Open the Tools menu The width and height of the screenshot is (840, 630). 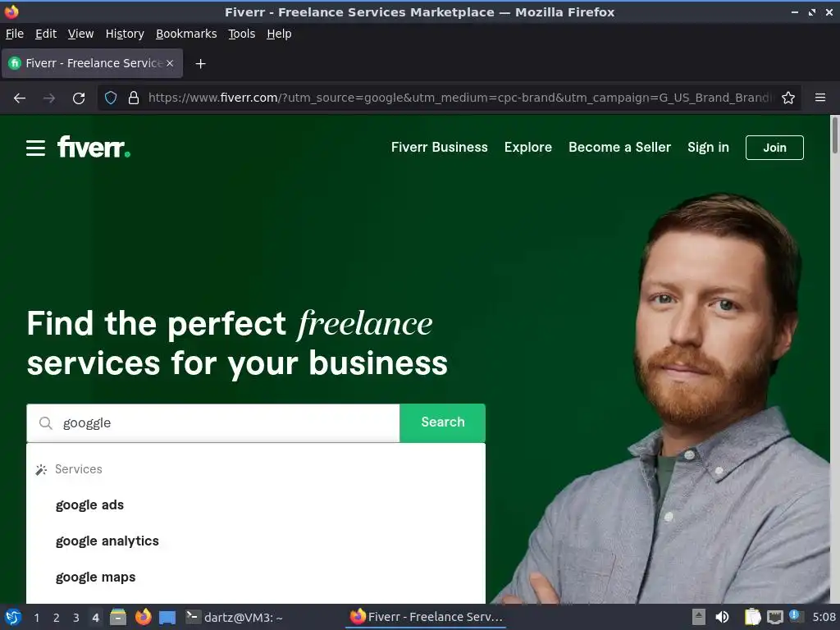pyautogui.click(x=242, y=34)
